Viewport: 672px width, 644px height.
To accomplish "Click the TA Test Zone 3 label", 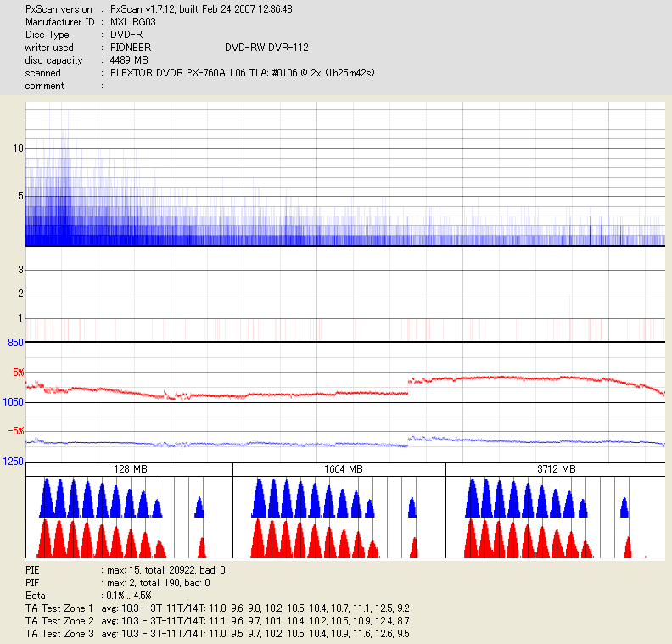I will pyautogui.click(x=59, y=634).
